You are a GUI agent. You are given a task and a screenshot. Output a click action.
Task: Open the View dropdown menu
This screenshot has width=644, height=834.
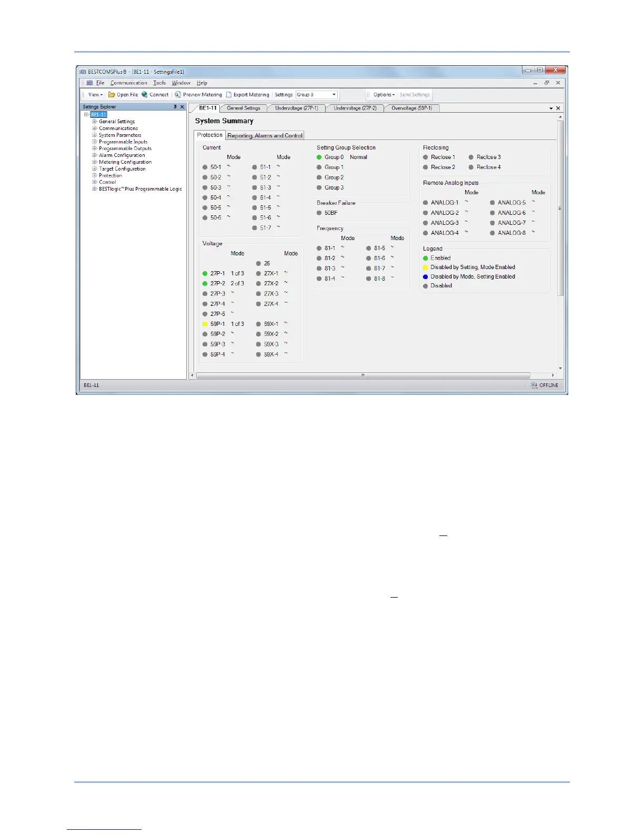click(x=95, y=95)
